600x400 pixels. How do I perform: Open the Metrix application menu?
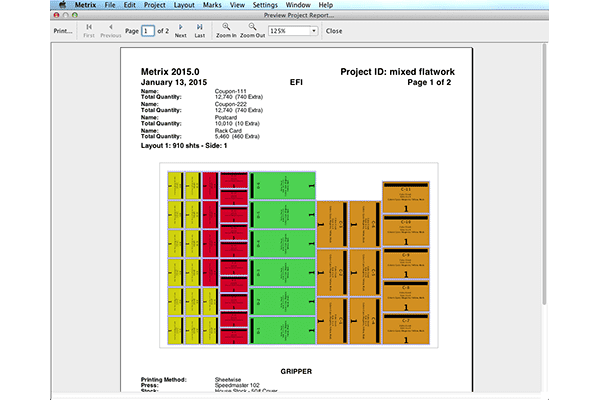click(x=85, y=5)
